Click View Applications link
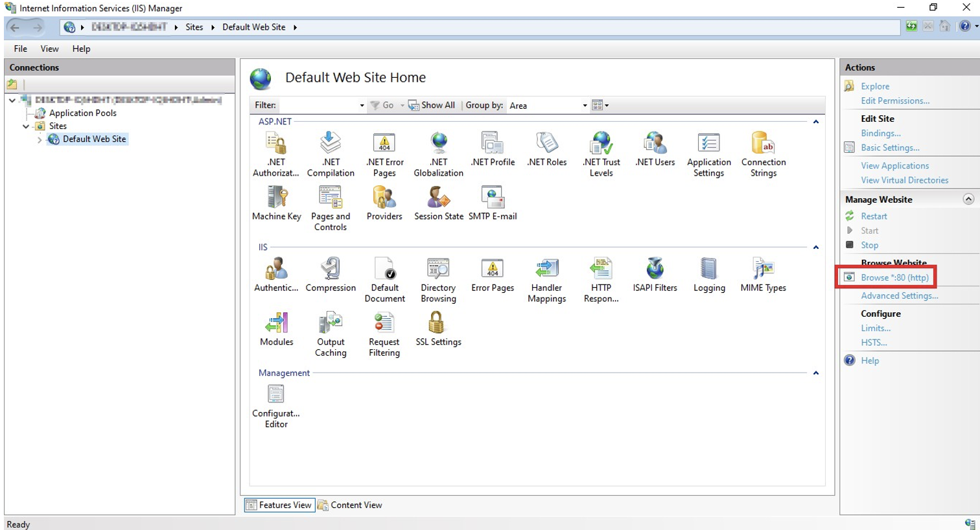The width and height of the screenshot is (980, 530). coord(895,166)
